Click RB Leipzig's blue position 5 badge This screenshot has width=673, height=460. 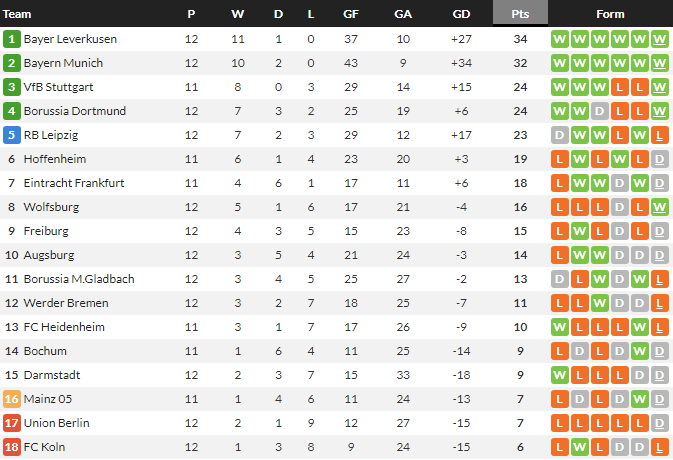[12, 135]
